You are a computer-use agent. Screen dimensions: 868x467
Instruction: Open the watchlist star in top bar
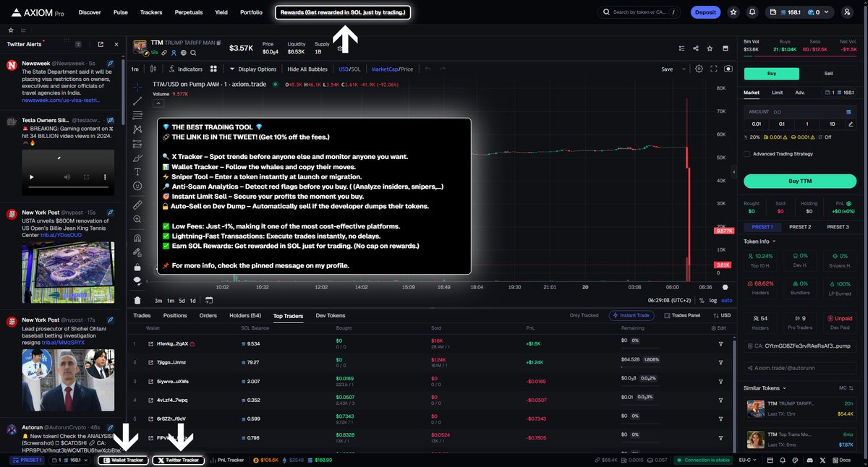733,12
